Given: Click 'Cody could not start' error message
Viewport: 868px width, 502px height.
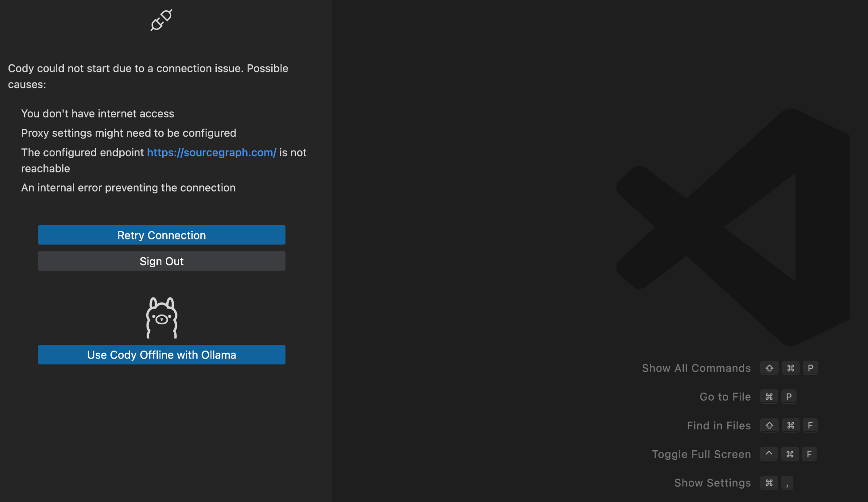Looking at the screenshot, I should [148, 76].
